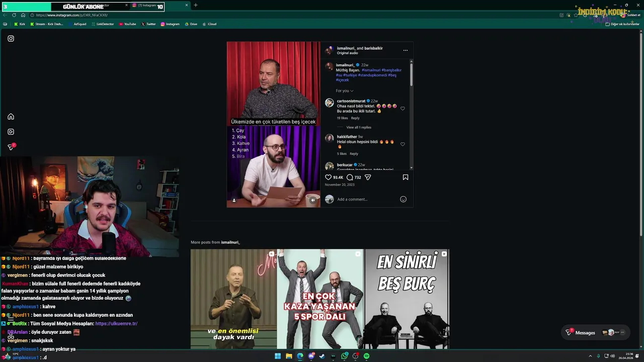Open the emoji picker in the comment box
The width and height of the screenshot is (644, 362).
[403, 199]
